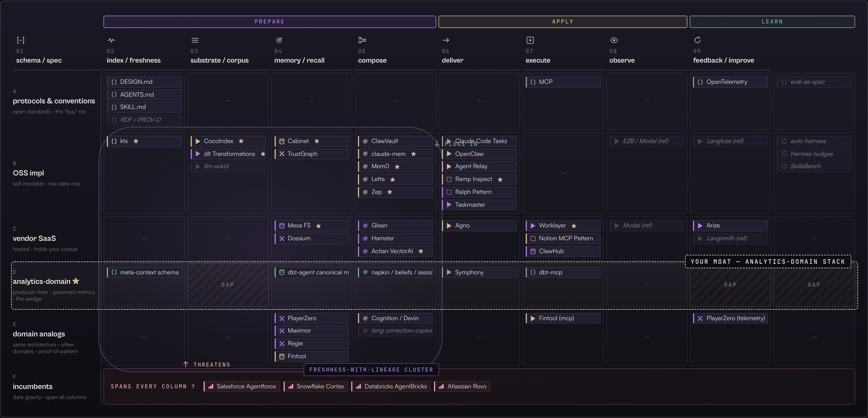Click the meta-context schema chip
The image size is (868, 418).
[144, 272]
